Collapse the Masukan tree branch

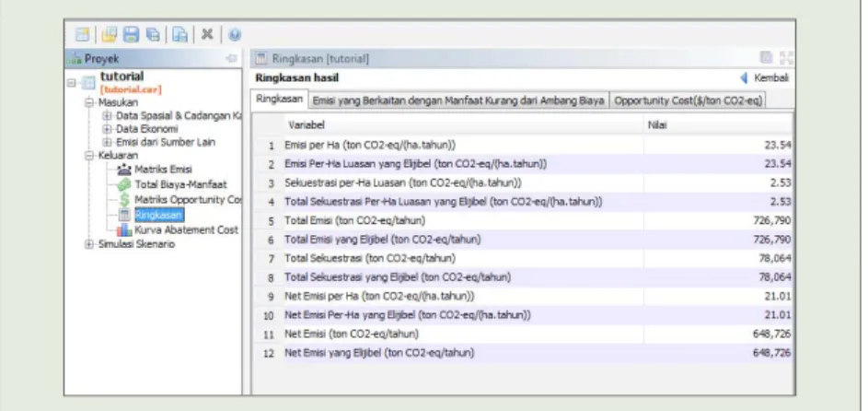[89, 102]
